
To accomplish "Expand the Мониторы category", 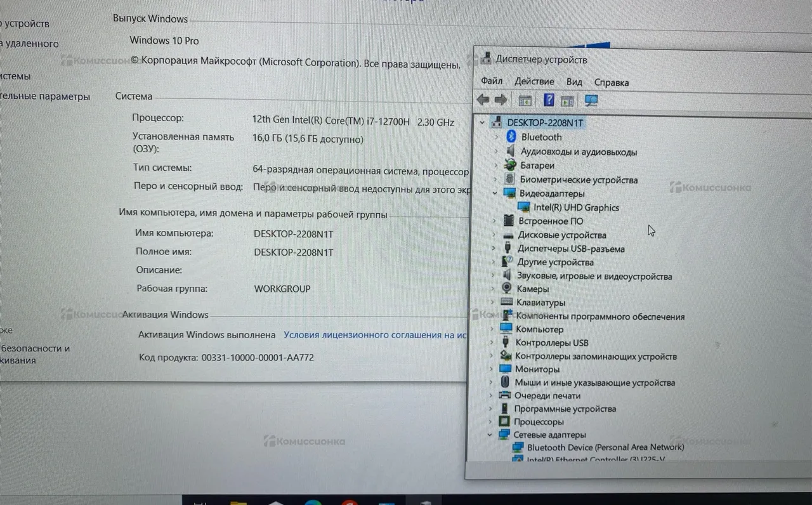I will [x=492, y=369].
